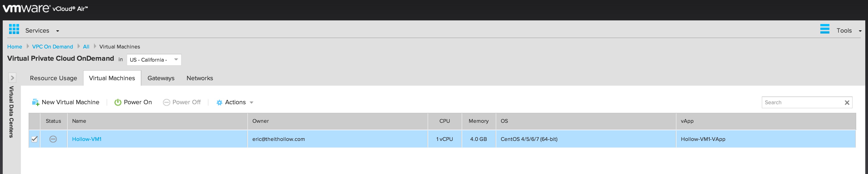Open the Hollow-VM1 link
868x174 pixels.
[x=87, y=139]
